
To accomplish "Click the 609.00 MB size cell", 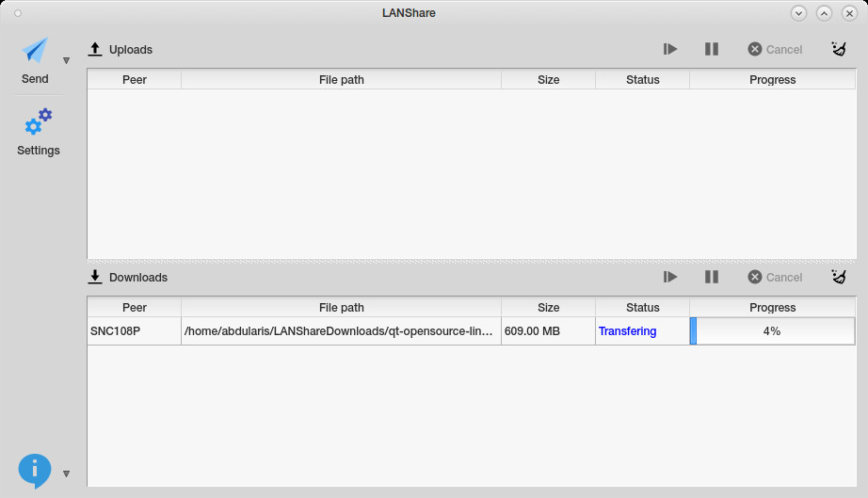I will (549, 330).
